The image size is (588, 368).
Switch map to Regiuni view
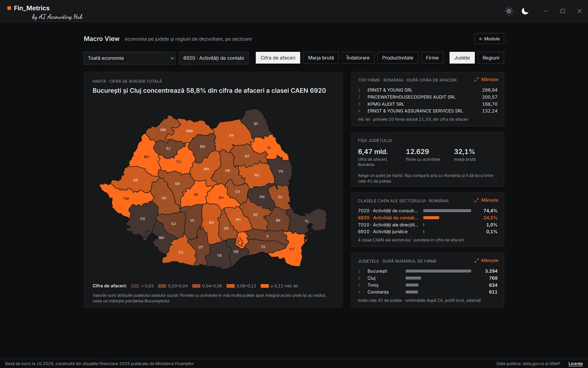tap(491, 58)
